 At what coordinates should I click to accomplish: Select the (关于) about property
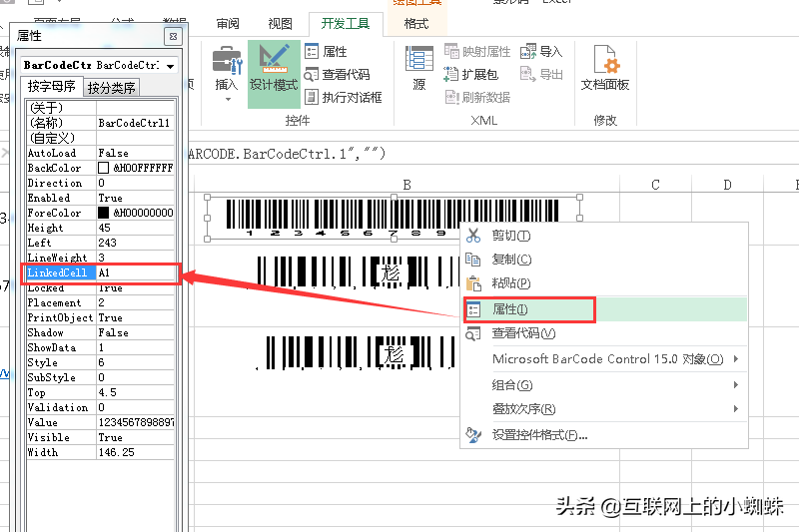click(x=61, y=108)
